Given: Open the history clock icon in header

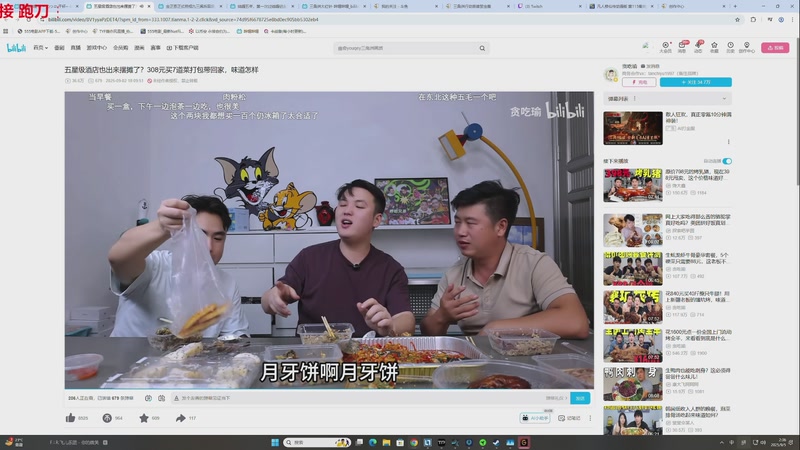Looking at the screenshot, I should 731,47.
